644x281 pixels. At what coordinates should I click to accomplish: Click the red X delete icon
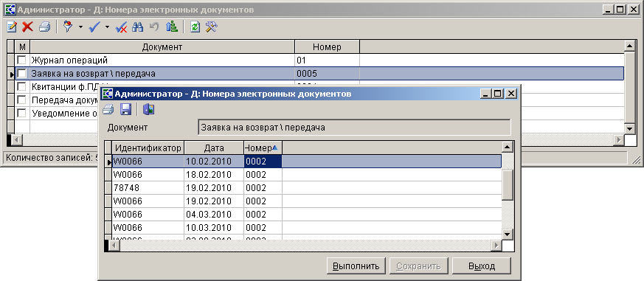27,27
